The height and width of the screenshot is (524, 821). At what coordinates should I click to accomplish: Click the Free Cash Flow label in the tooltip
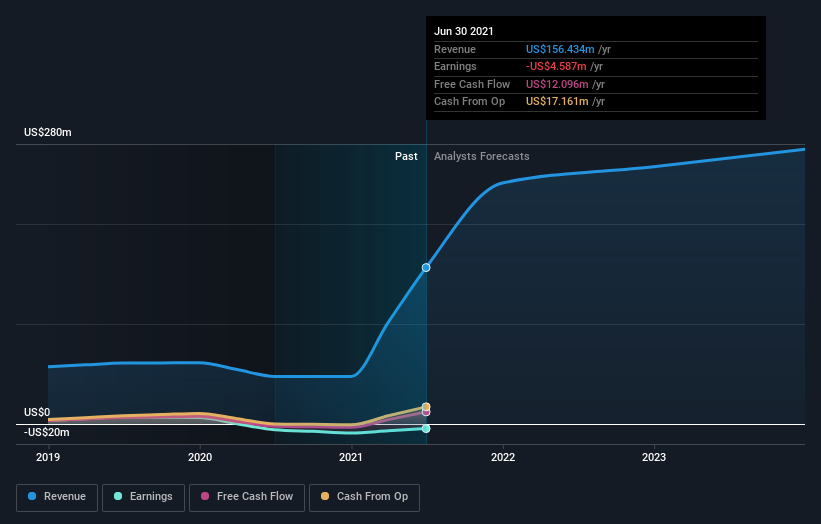(472, 84)
